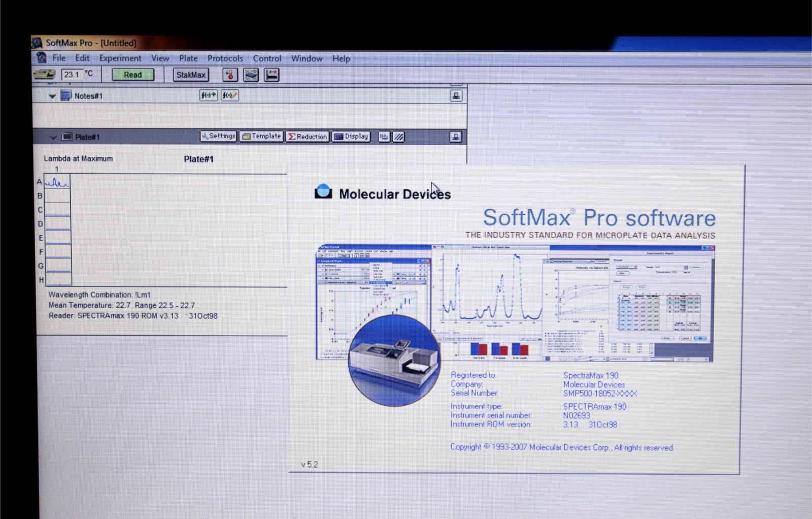812x519 pixels.
Task: Open Plate#1 Display options
Action: coord(351,137)
